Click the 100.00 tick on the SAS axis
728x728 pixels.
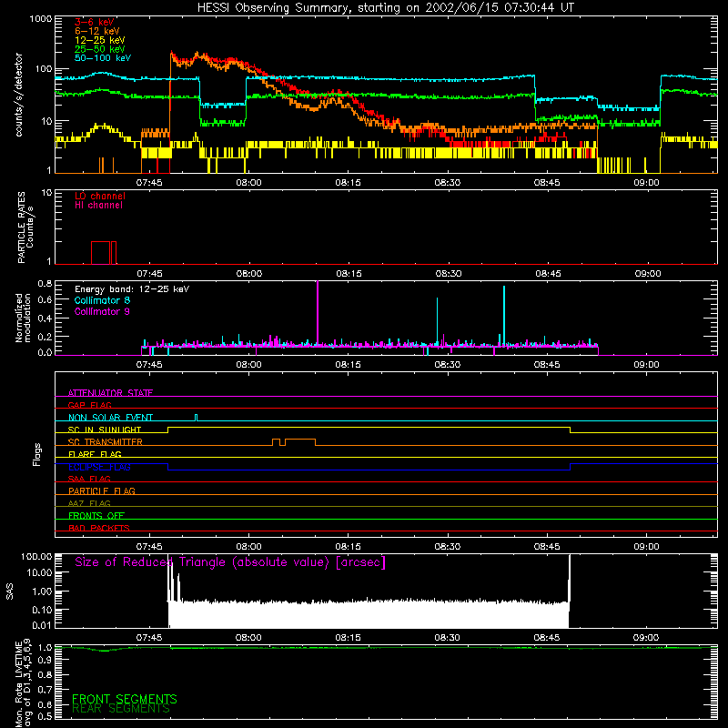[36, 557]
